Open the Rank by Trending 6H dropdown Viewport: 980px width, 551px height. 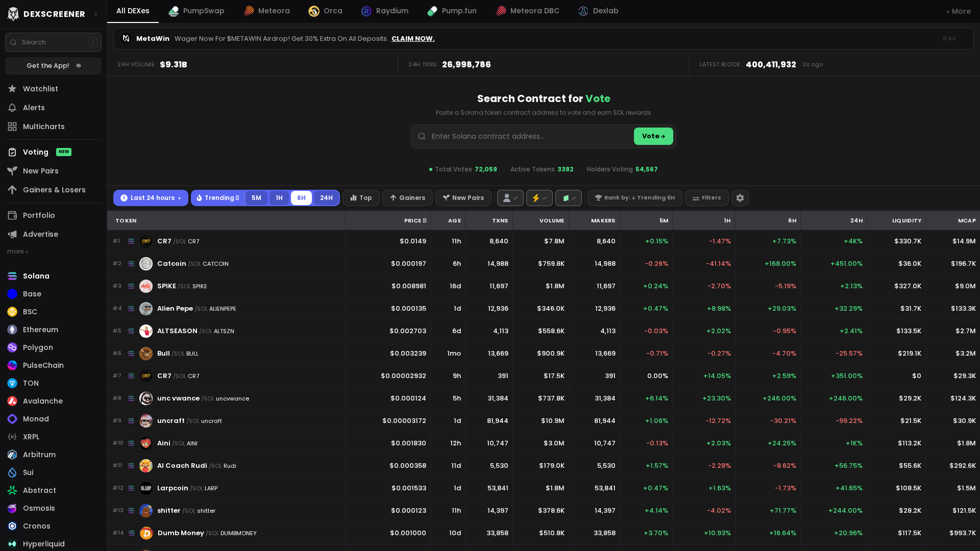tap(635, 198)
